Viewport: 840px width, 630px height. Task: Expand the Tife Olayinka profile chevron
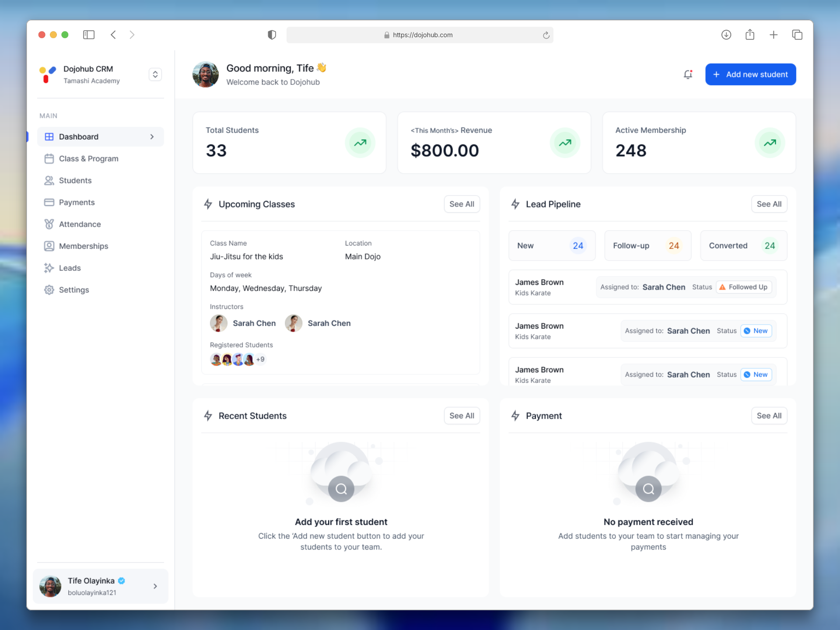[155, 586]
